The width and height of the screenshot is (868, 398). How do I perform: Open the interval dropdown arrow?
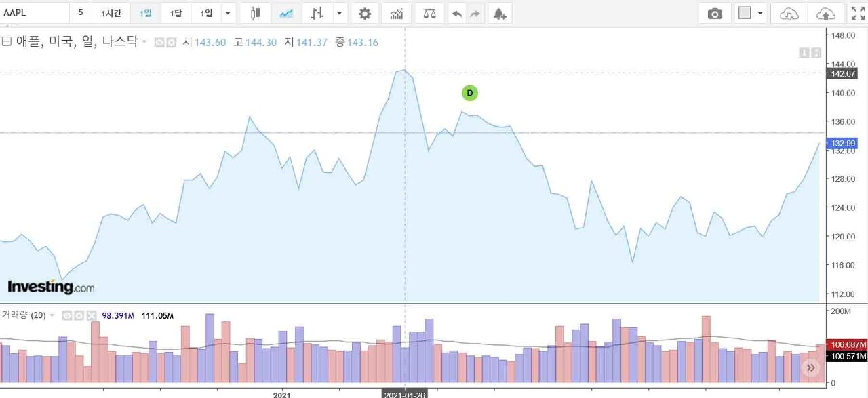228,13
